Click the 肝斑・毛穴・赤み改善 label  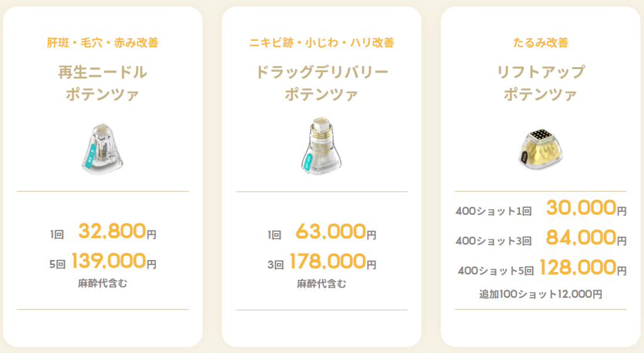click(x=103, y=43)
